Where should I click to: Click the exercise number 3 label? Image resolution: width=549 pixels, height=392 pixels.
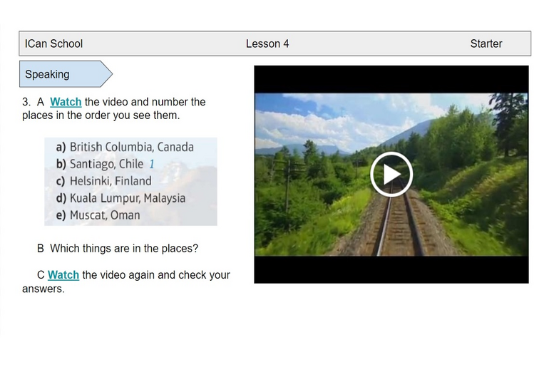(x=26, y=102)
